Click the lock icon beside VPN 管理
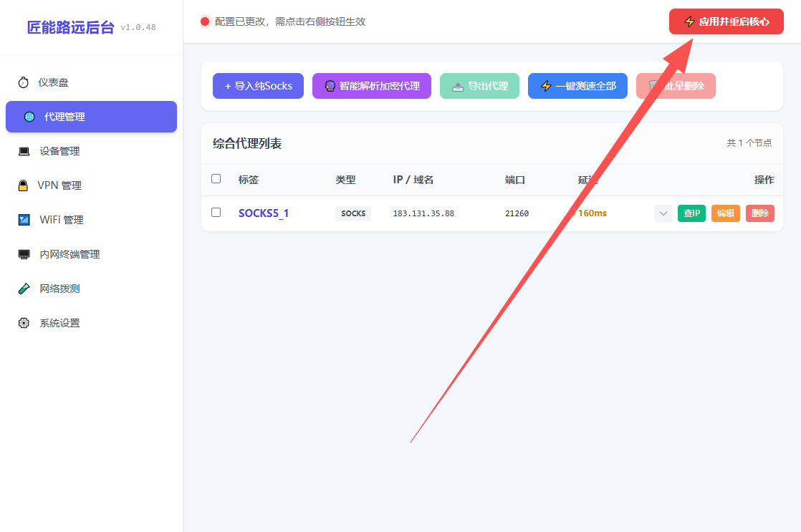This screenshot has width=801, height=532. (23, 185)
